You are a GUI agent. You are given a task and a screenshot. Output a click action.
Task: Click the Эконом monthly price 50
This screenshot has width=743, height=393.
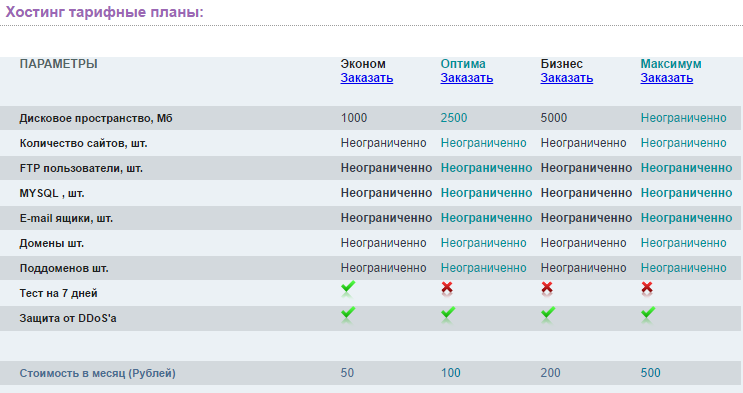(x=347, y=373)
